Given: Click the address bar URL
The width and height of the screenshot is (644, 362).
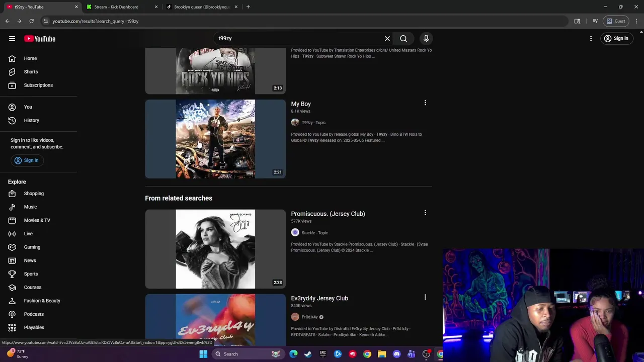Looking at the screenshot, I should click(x=95, y=21).
